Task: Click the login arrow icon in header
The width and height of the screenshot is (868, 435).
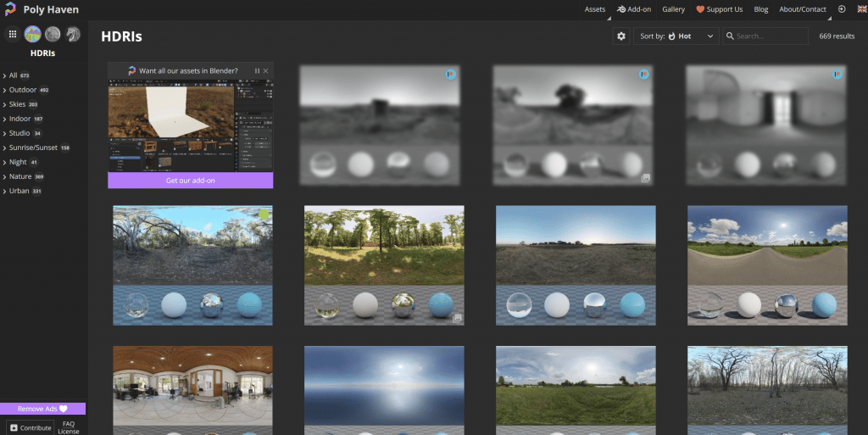Action: coord(842,8)
